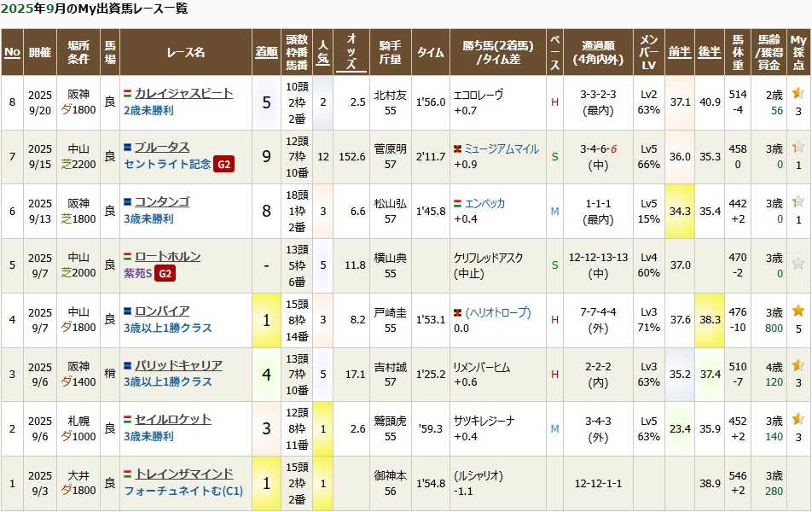This screenshot has height=512, width=812.
Task: Click jockey cell 北村友 55
Action: coord(391,102)
